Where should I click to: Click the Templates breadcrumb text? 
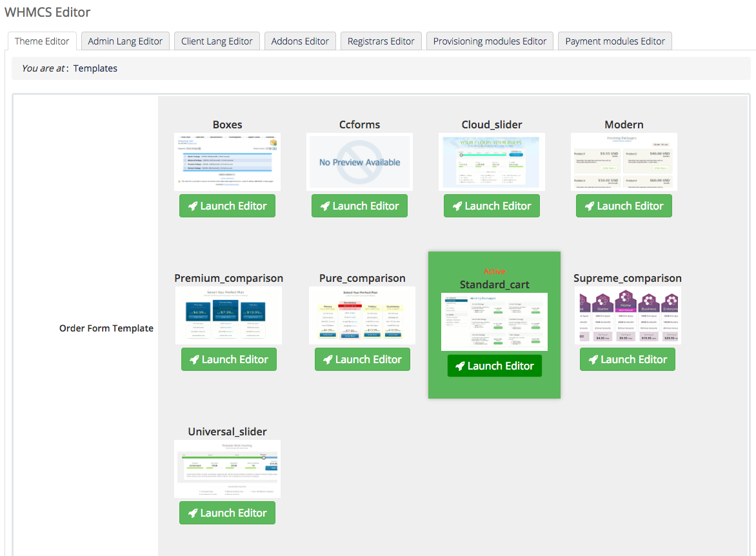pyautogui.click(x=95, y=68)
